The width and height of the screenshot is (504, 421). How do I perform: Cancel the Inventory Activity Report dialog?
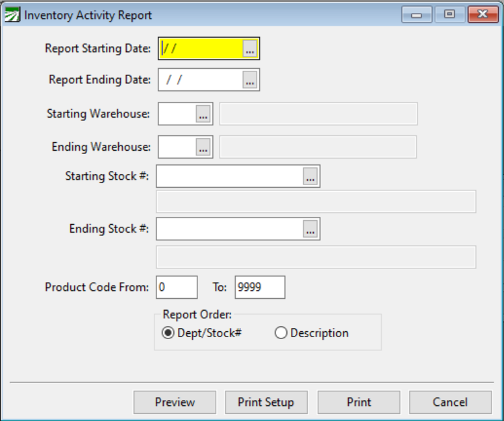pos(450,402)
